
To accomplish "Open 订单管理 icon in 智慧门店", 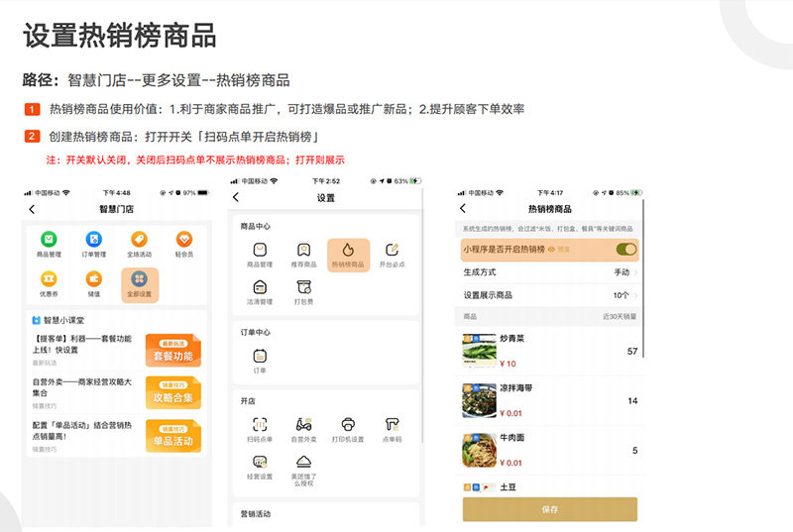I will pyautogui.click(x=93, y=239).
